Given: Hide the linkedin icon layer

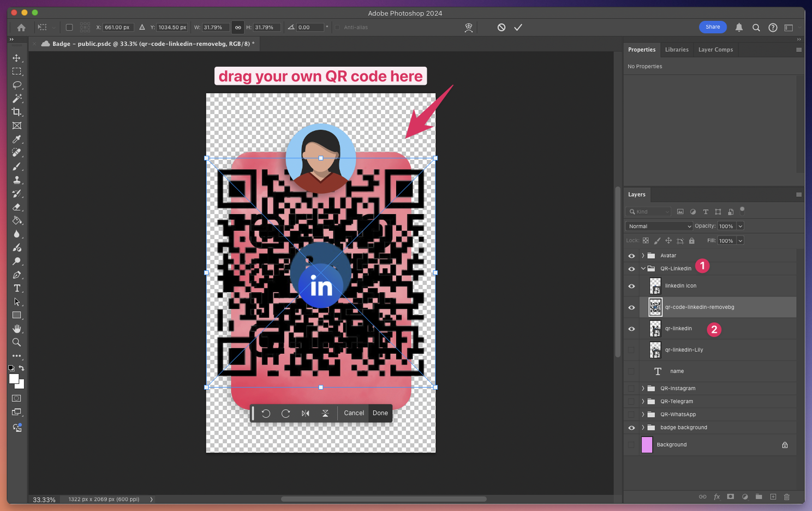Looking at the screenshot, I should click(631, 286).
